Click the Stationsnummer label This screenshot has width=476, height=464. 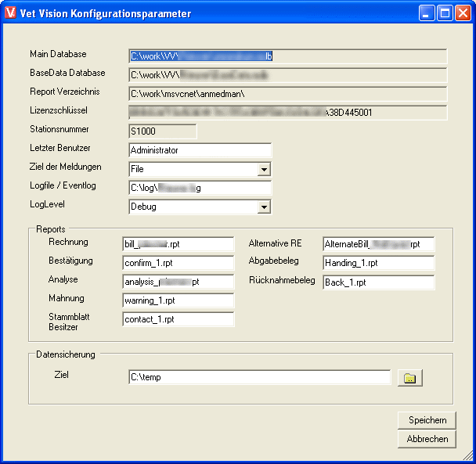(x=59, y=129)
